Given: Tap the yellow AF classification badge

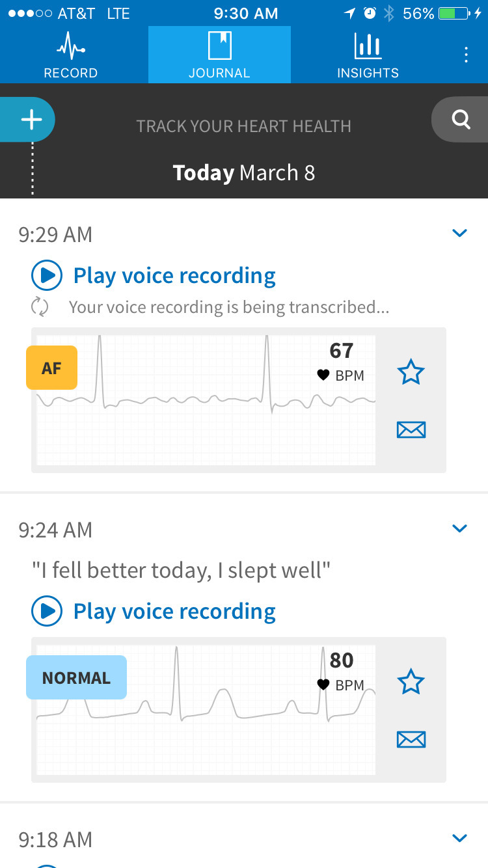Looking at the screenshot, I should 51,368.
